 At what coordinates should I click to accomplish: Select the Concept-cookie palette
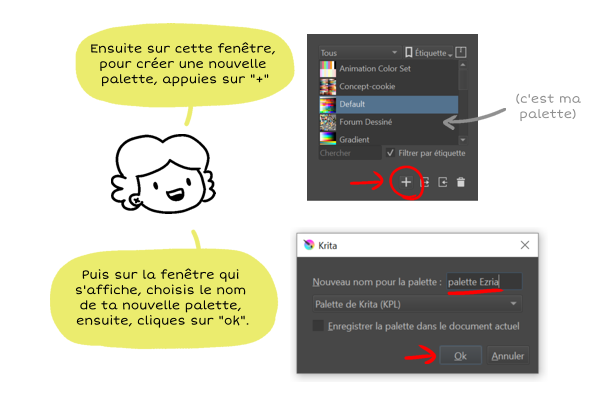click(389, 87)
